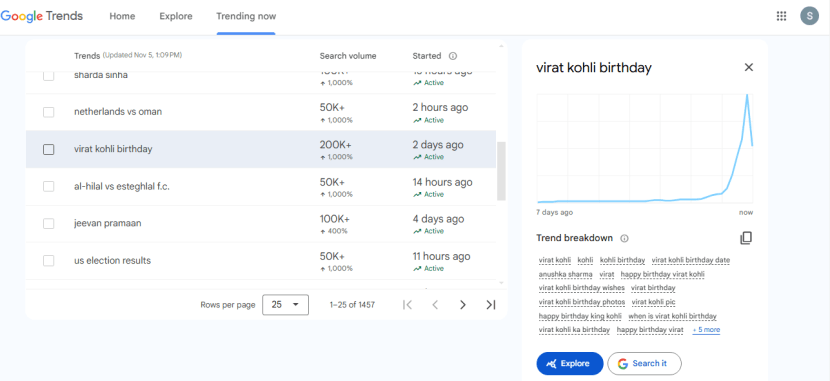Screen dimensions: 830x381
Task: Click the Explore button in the detail panel
Action: point(570,364)
